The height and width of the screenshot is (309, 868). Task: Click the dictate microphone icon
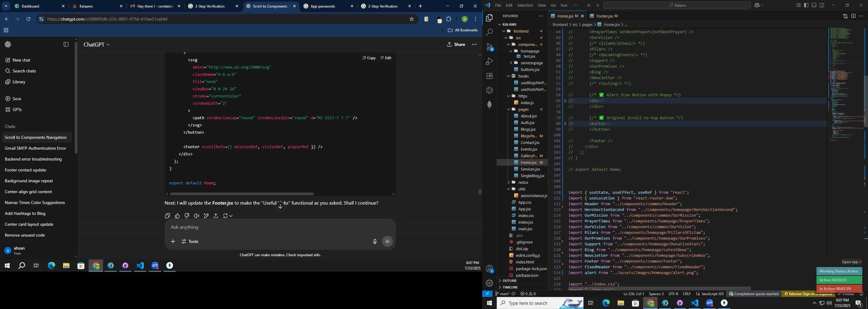(x=375, y=241)
